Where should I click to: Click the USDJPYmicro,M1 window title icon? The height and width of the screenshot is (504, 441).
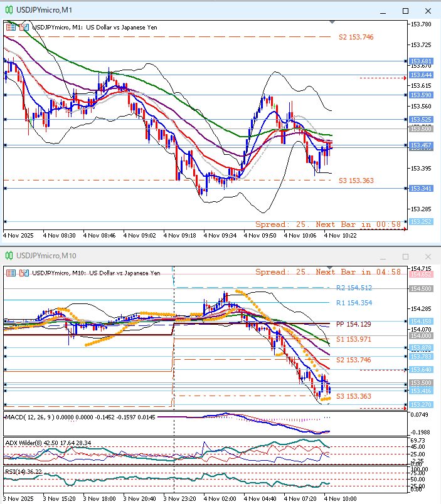9,10
